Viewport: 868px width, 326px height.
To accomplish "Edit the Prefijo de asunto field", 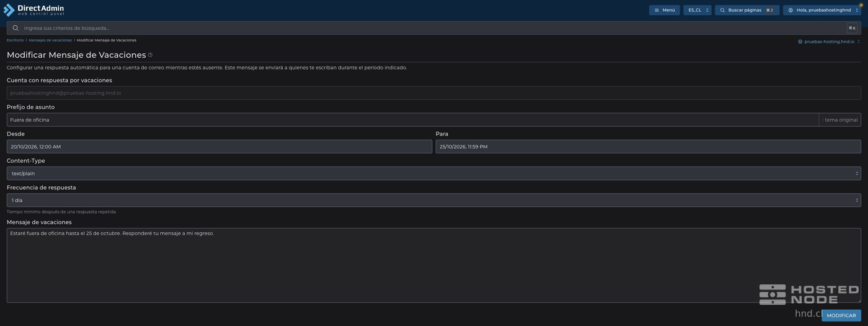I will point(413,120).
